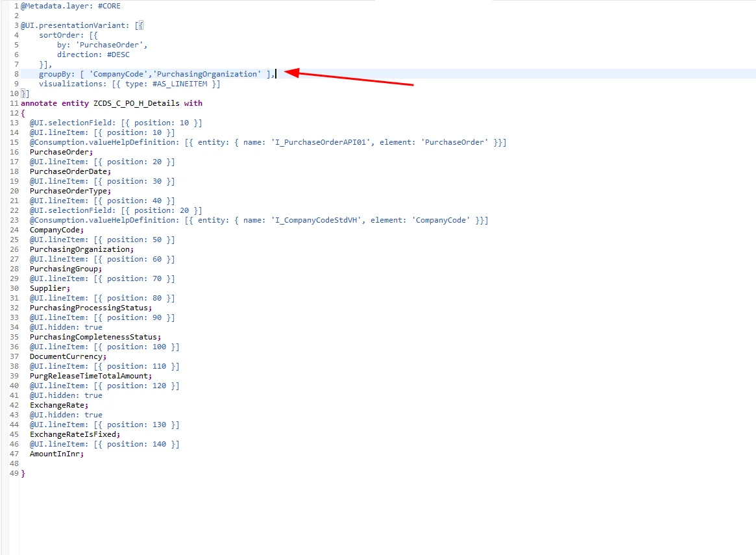Click the 'DocumentCurrency;' field

point(68,356)
